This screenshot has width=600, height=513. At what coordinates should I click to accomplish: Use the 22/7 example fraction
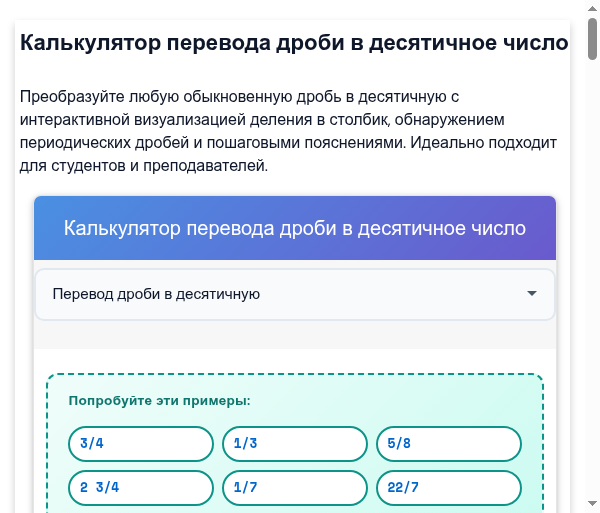point(449,488)
